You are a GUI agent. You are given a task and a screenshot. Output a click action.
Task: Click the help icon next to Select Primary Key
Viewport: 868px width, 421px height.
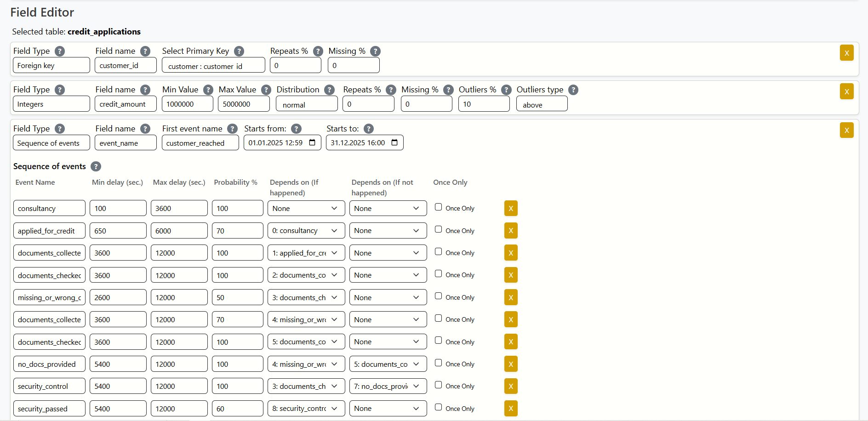[x=239, y=51]
